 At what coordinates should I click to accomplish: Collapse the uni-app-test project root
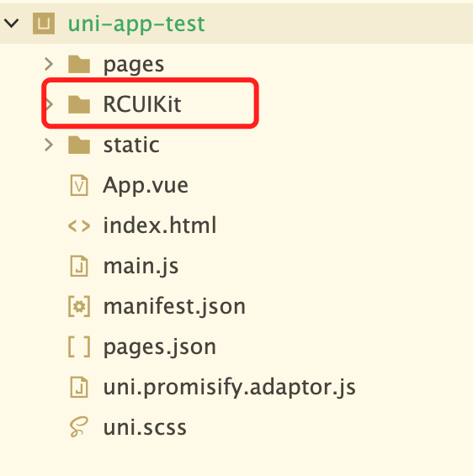pyautogui.click(x=12, y=23)
